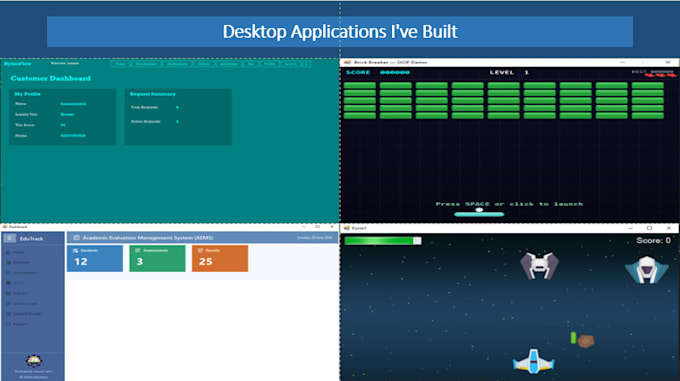The height and width of the screenshot is (381, 680).
Task: Open the Students sidebar link in EduTrack
Action: pyautogui.click(x=21, y=262)
